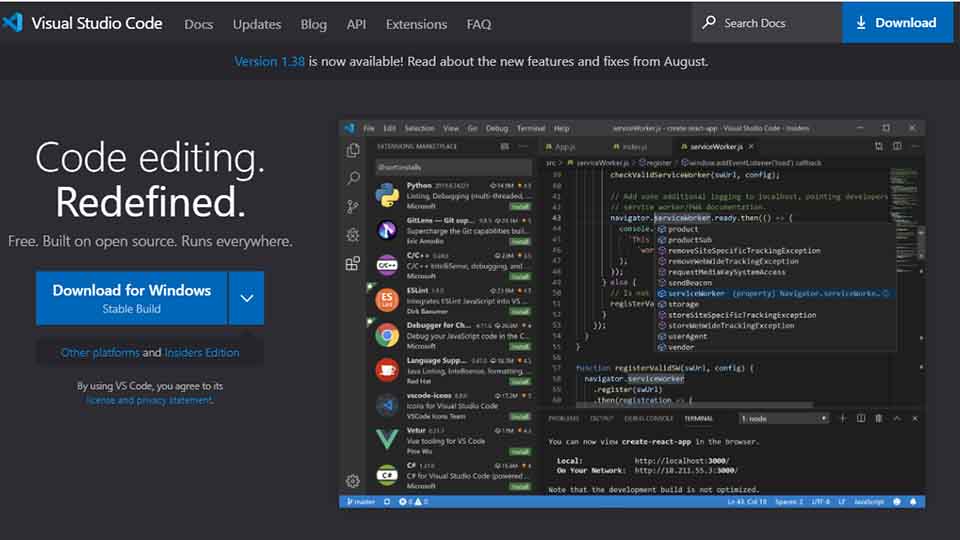Open the Selection menu in the editor
The width and height of the screenshot is (960, 540).
[419, 129]
